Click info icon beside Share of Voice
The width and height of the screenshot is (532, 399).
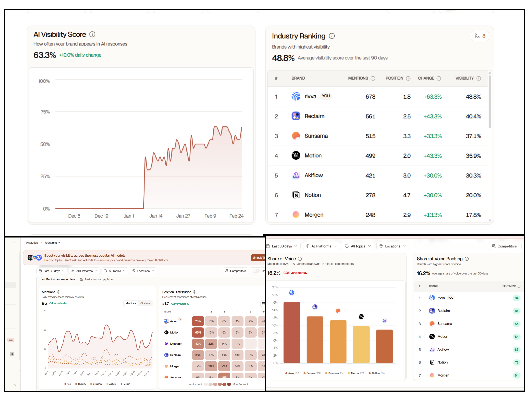click(x=300, y=259)
